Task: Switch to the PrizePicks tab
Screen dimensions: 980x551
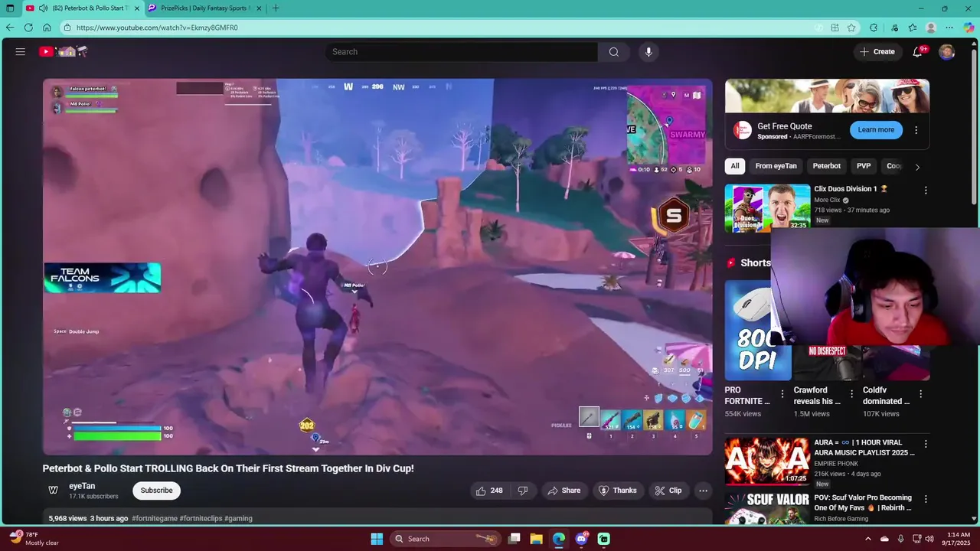Action: coord(204,8)
